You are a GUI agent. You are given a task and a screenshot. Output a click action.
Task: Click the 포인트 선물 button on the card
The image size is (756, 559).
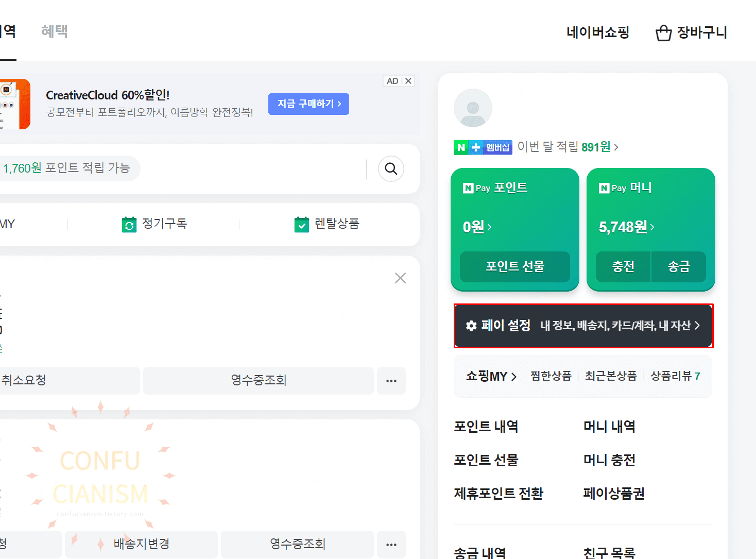515,266
